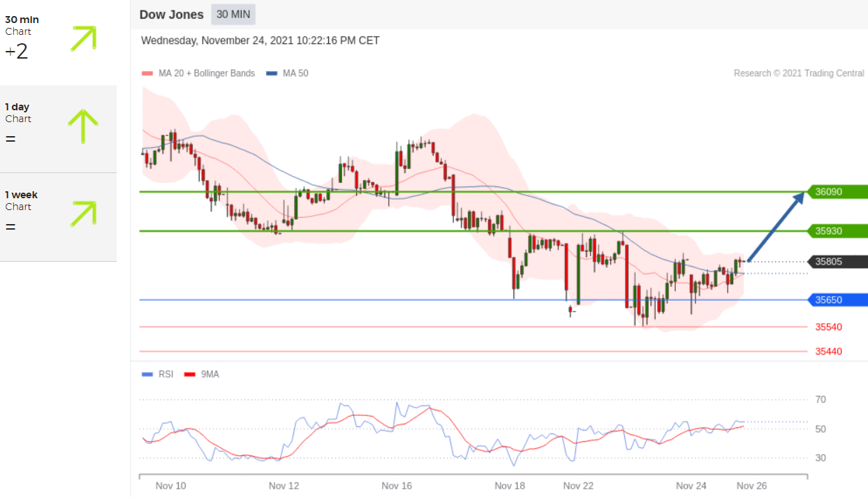Click the RSI legend color swatch

click(x=147, y=375)
